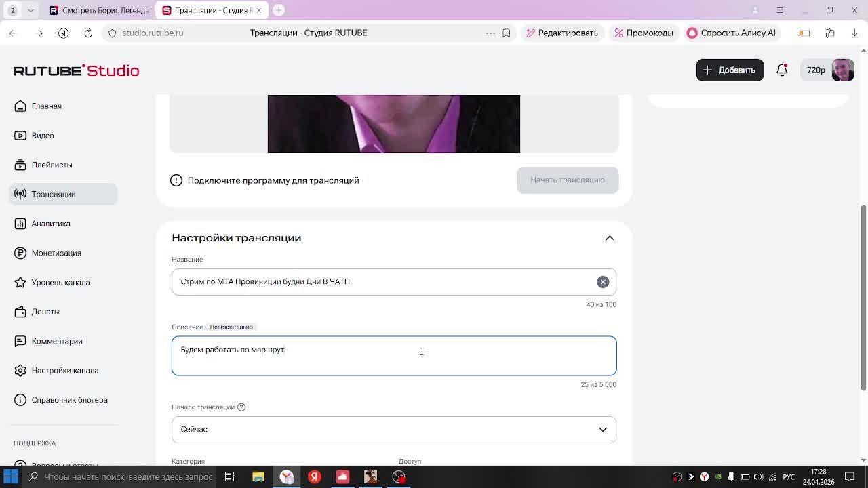Open the notifications bell
Screen dimensions: 868x488
pyautogui.click(x=782, y=70)
